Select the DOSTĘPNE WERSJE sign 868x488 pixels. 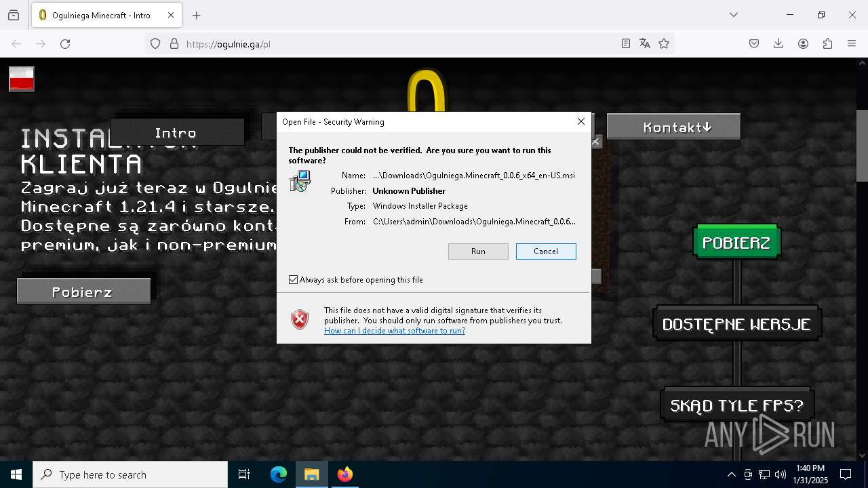737,324
